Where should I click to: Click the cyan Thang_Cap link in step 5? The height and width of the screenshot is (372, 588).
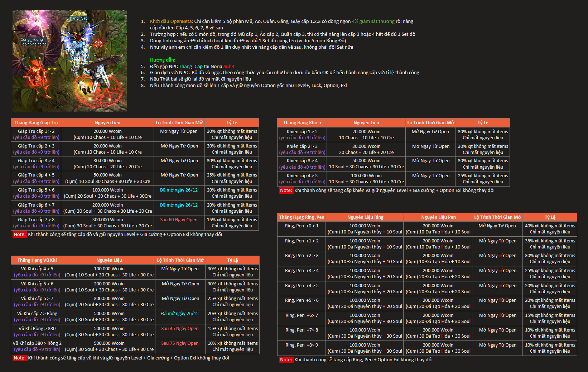click(191, 67)
